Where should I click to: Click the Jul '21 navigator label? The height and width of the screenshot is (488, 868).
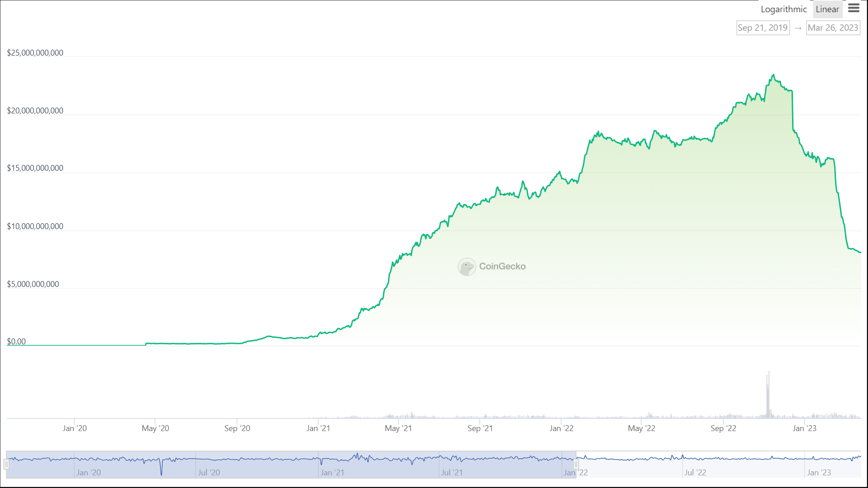(x=452, y=473)
